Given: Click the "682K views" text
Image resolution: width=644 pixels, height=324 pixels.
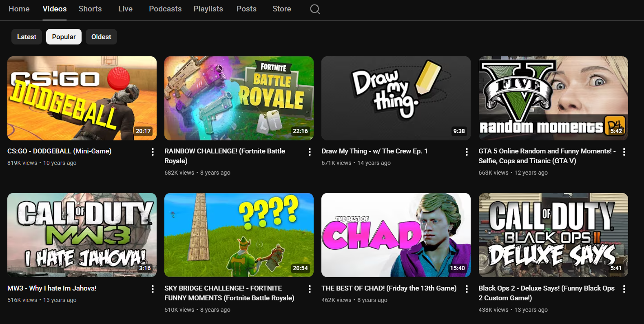Looking at the screenshot, I should pyautogui.click(x=179, y=173).
